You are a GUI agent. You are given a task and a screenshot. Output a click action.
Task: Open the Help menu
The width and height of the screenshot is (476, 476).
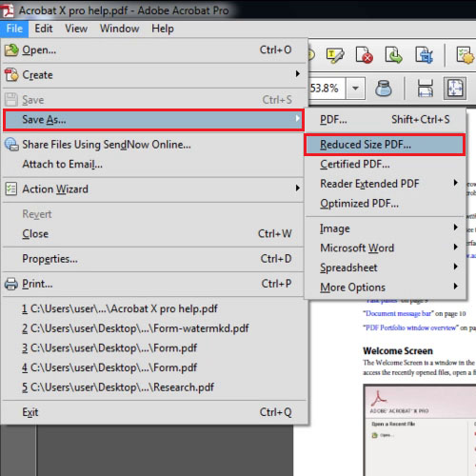pyautogui.click(x=163, y=29)
